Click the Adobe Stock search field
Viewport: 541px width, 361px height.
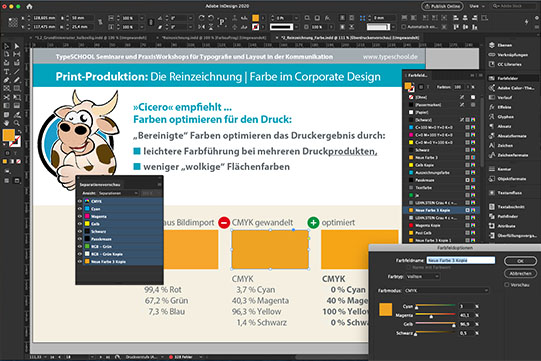513,6
